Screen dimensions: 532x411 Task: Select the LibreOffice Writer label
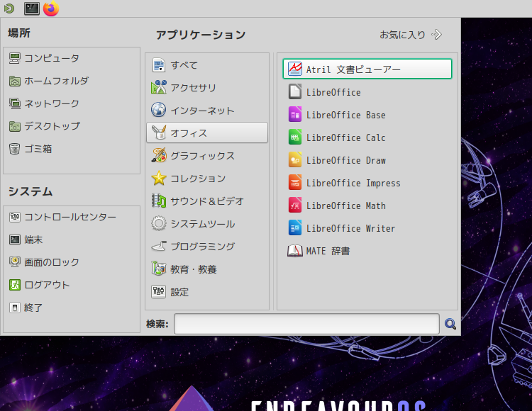tap(350, 228)
